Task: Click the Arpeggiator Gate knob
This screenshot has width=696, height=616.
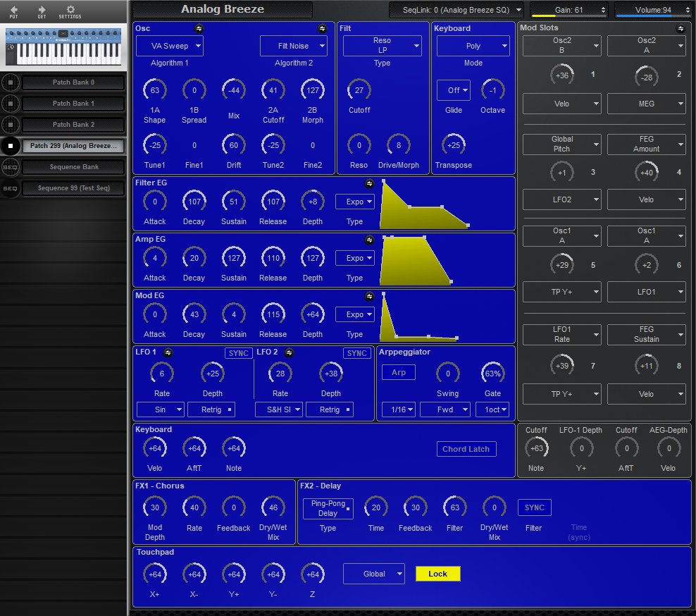Action: 492,374
